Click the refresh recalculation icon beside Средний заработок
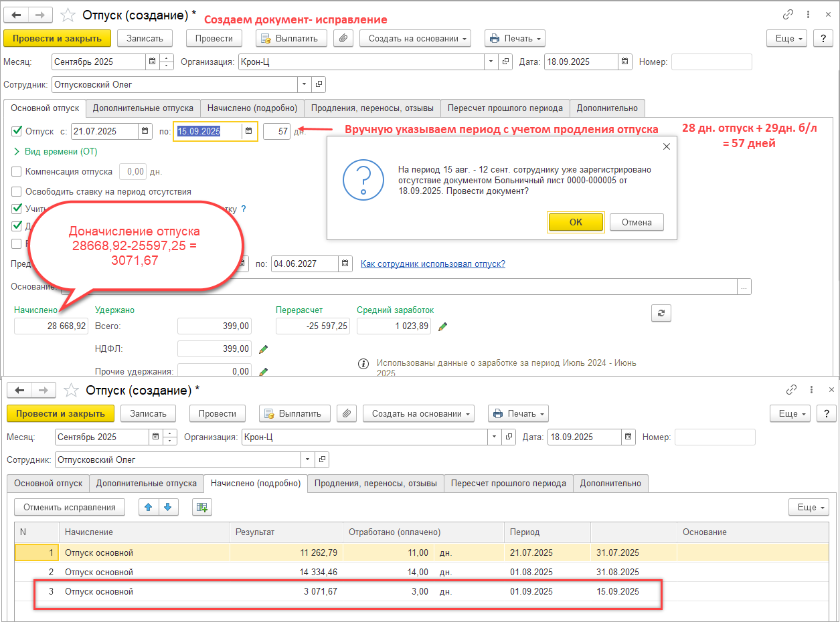Image resolution: width=840 pixels, height=622 pixels. coord(661,313)
